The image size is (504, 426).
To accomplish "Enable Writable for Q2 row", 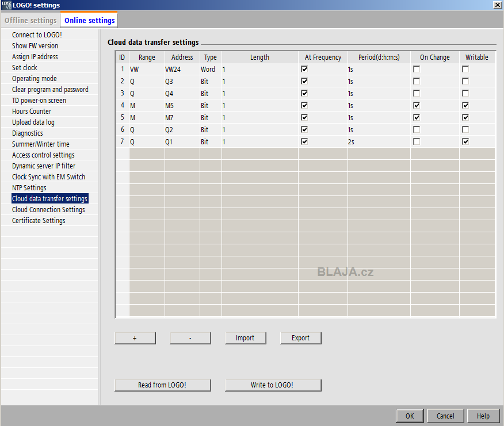I will tap(465, 129).
